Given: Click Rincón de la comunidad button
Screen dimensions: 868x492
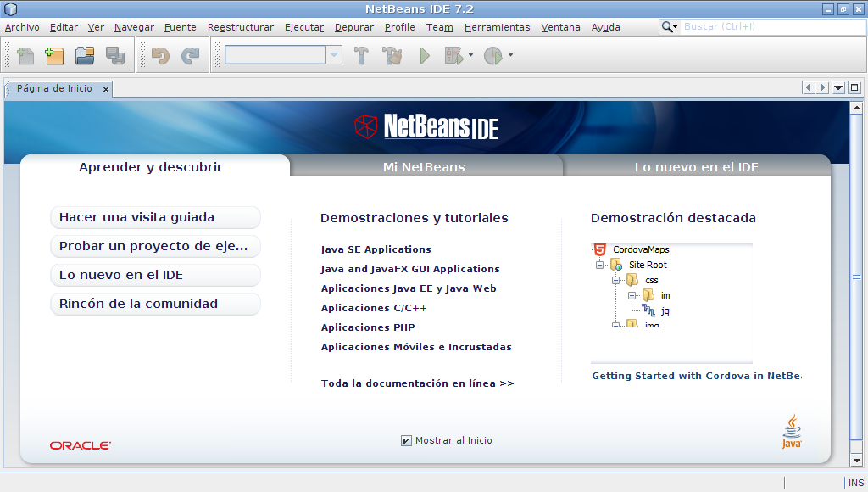Looking at the screenshot, I should tap(156, 304).
